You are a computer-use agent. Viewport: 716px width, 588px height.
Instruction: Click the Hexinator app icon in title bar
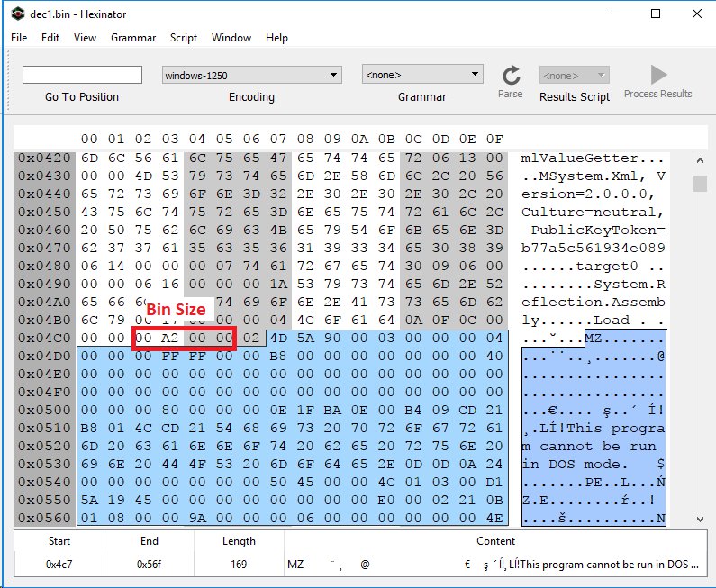17,14
